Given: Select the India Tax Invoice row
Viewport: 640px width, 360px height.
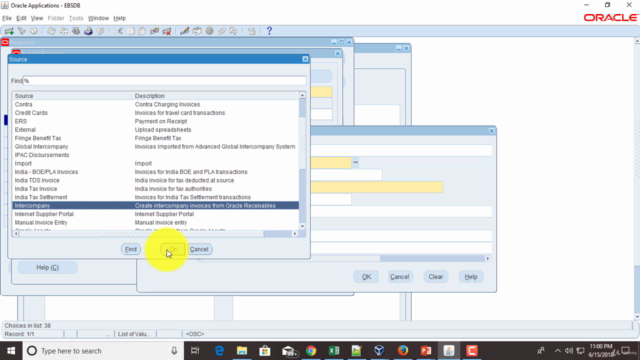Looking at the screenshot, I should (156, 189).
